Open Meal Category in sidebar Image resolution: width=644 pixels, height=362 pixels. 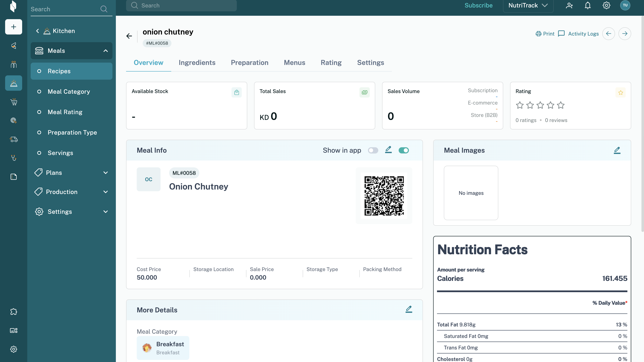click(72, 92)
